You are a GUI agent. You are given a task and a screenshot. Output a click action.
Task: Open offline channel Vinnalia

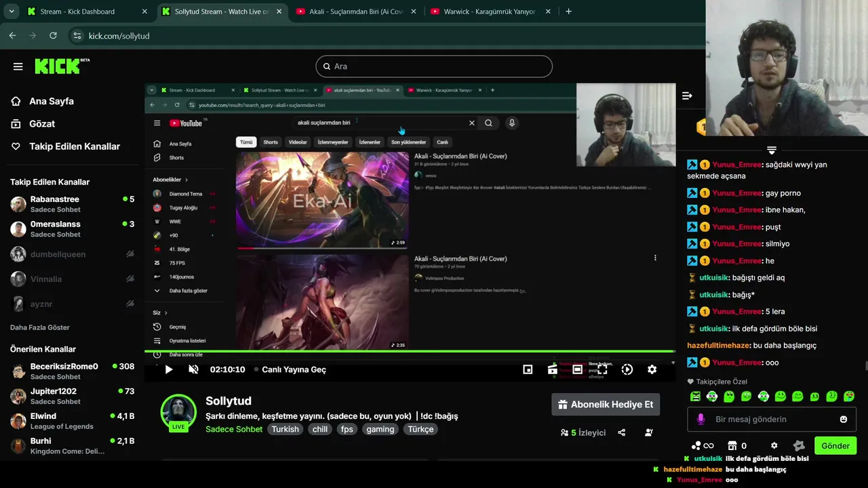pos(72,279)
